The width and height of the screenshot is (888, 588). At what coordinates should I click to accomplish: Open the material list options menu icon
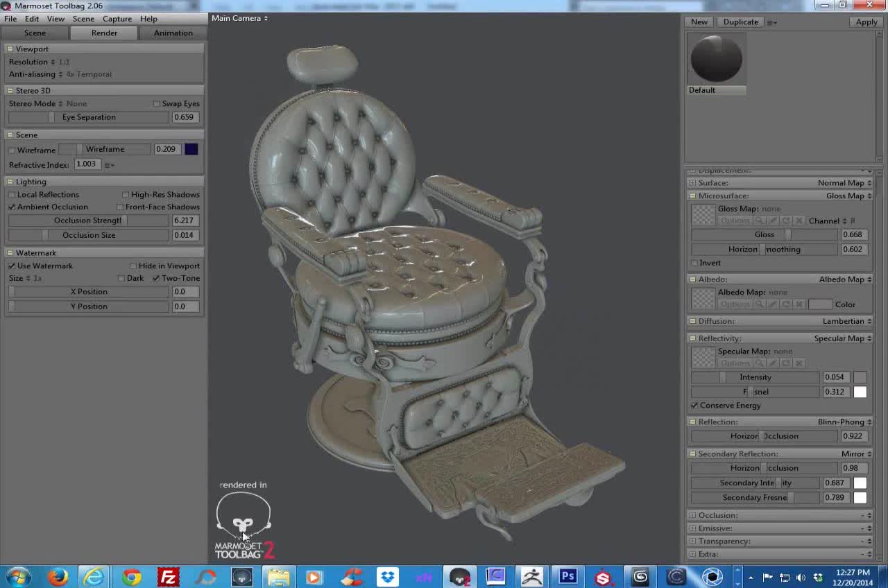(771, 22)
